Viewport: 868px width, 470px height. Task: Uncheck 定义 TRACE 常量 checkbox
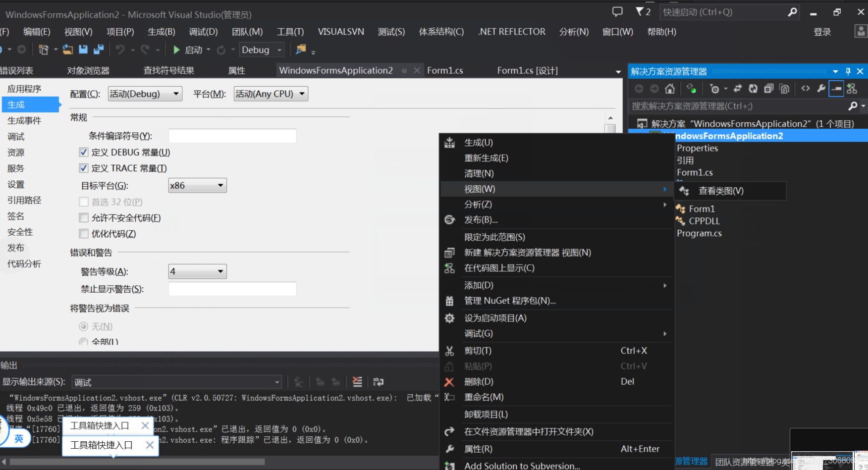pyautogui.click(x=84, y=168)
